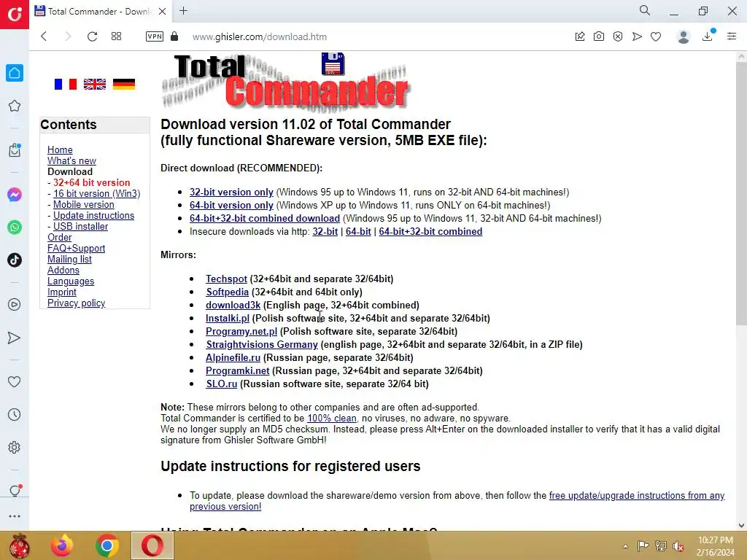Screen dimensions: 747x560
Task: Download the 64-bit version only
Action: point(231,205)
